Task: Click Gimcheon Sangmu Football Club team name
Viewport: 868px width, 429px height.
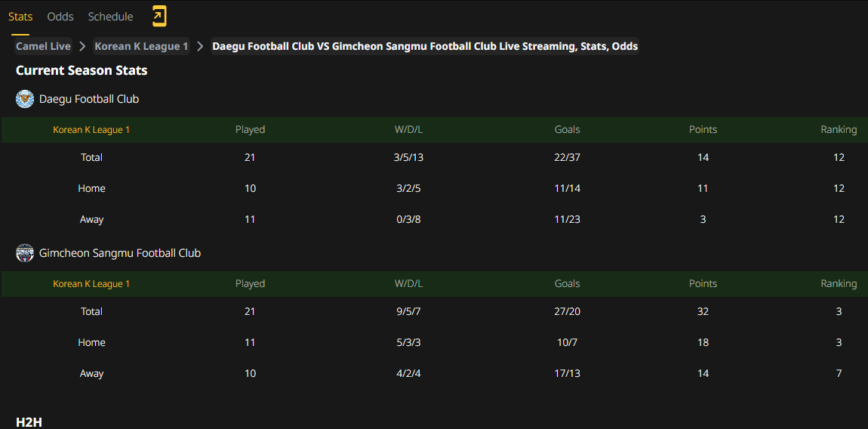Action: [x=120, y=253]
